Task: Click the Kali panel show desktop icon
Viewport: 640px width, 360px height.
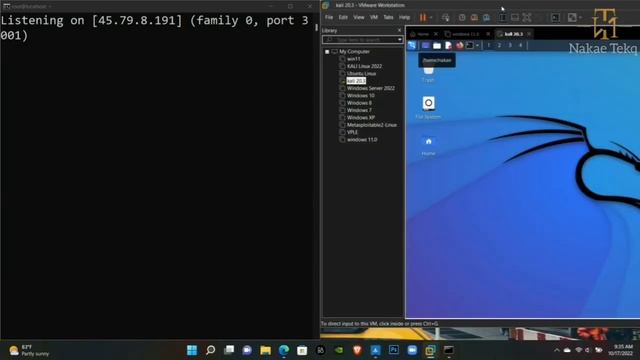Action: (425, 45)
